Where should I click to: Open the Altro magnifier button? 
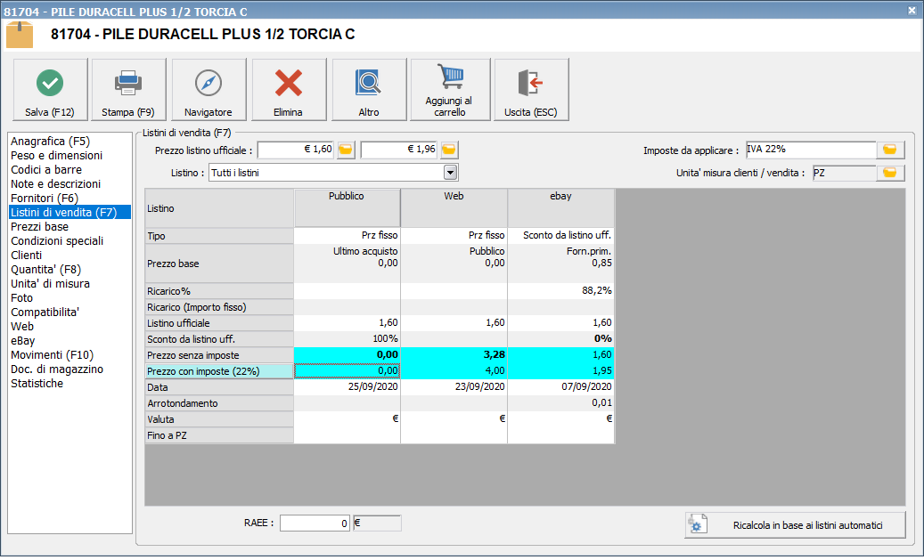(x=369, y=90)
